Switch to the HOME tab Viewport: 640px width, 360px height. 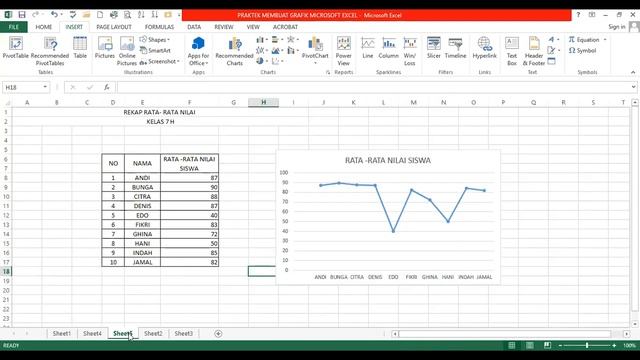[44, 27]
